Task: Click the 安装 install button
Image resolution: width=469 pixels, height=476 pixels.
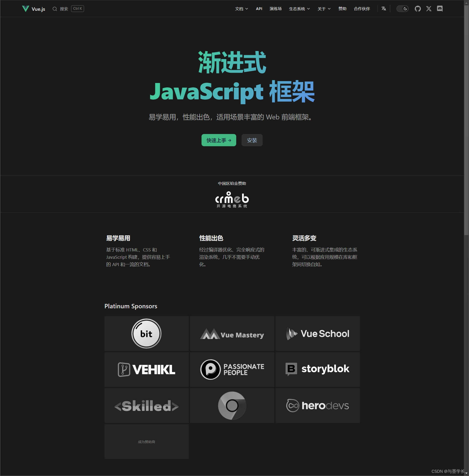Action: coord(252,140)
